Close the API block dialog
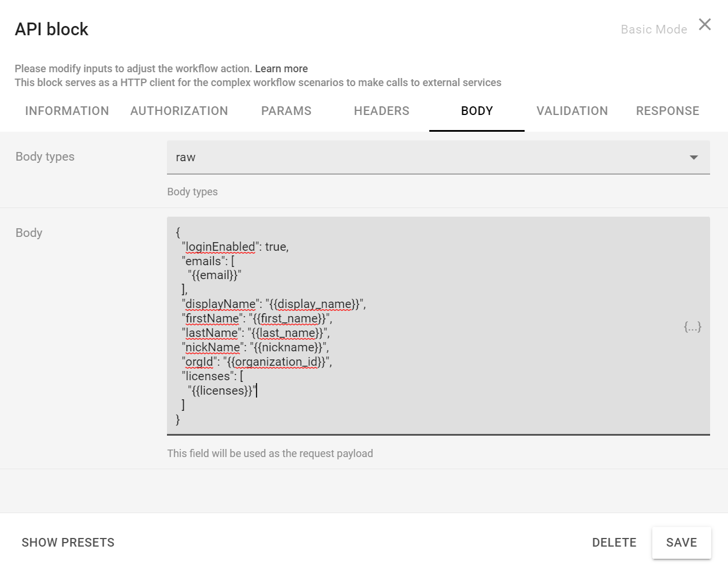Image resolution: width=728 pixels, height=568 pixels. click(704, 24)
